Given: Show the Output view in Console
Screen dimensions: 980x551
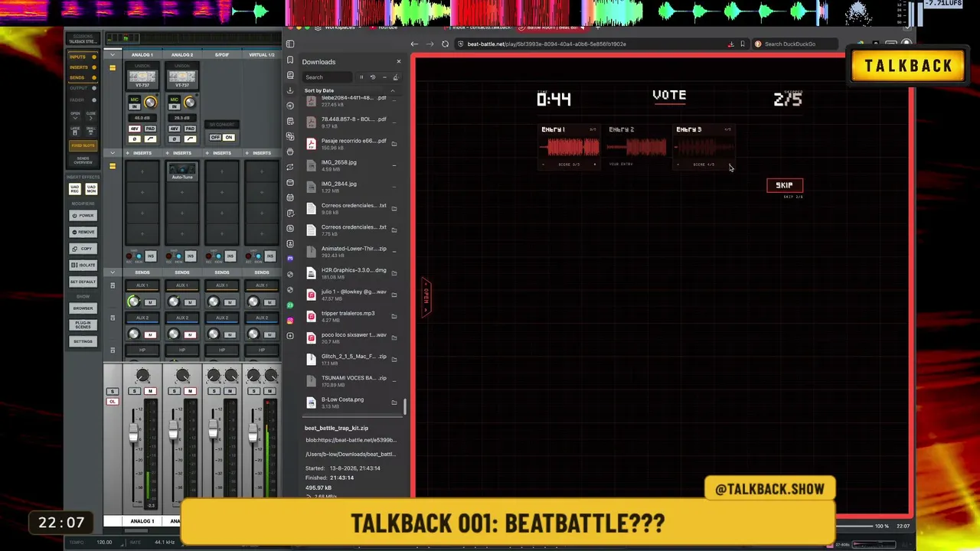Looking at the screenshot, I should click(x=83, y=88).
